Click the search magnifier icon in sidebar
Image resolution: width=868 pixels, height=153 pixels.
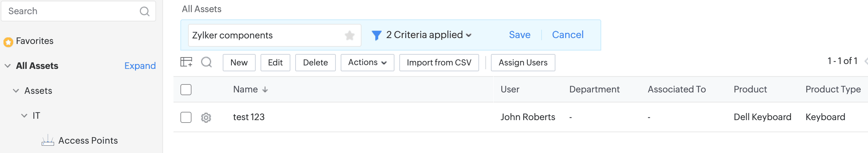[144, 11]
